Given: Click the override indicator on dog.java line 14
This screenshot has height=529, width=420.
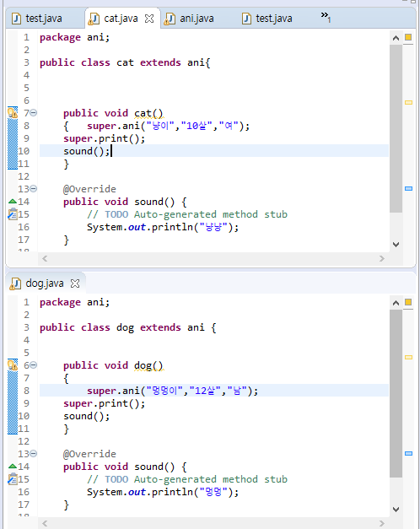Looking at the screenshot, I should (13, 467).
